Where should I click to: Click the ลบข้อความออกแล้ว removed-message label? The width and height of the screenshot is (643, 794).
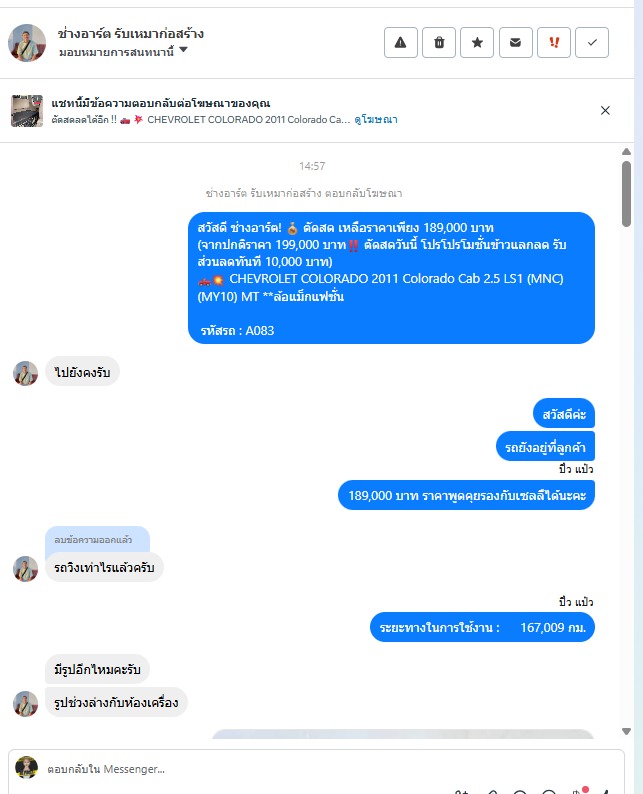(93, 540)
